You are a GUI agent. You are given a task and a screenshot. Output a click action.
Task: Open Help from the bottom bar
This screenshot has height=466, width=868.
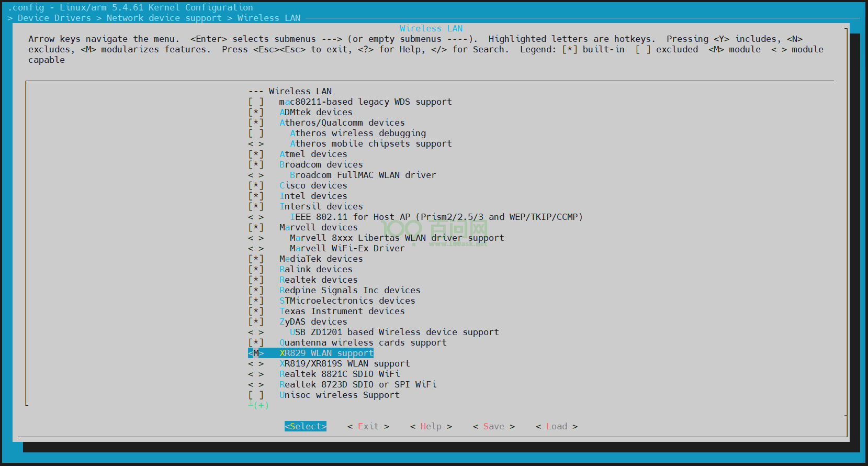431,426
